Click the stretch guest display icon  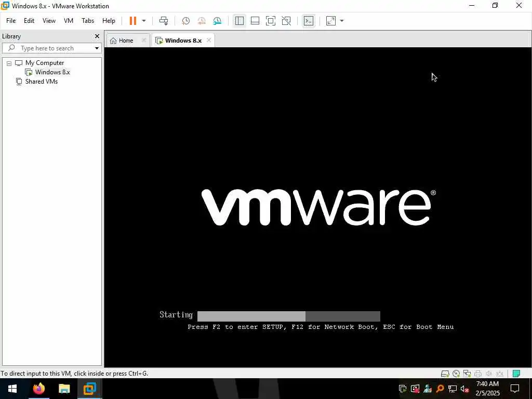[331, 21]
